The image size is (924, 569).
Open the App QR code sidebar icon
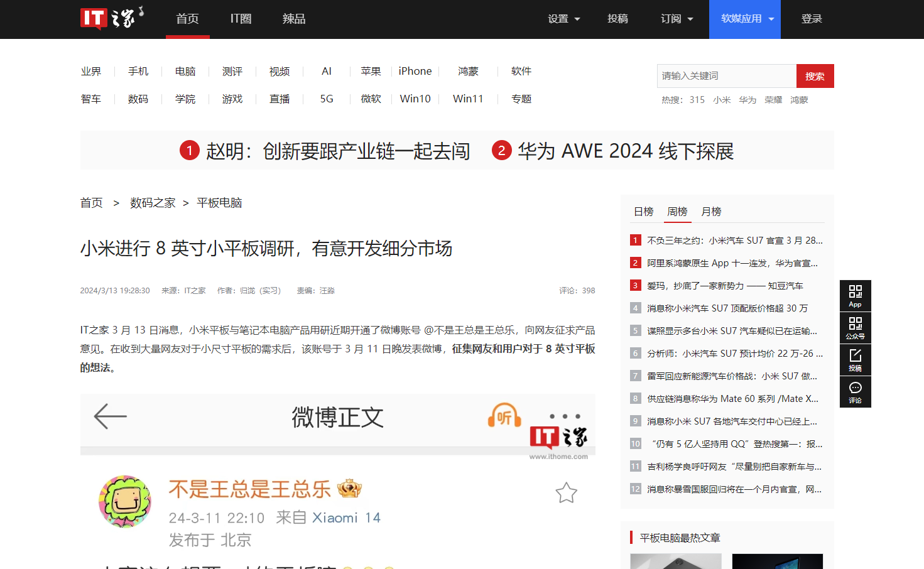pos(855,296)
